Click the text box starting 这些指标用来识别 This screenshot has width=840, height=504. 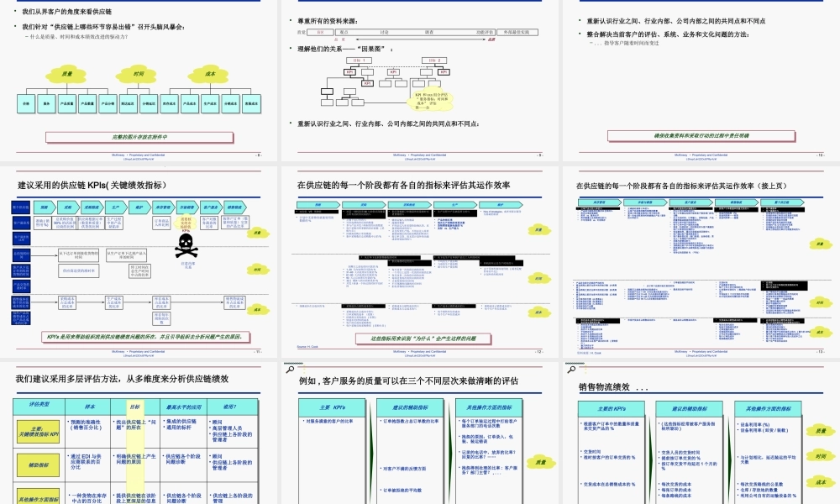pyautogui.click(x=423, y=339)
